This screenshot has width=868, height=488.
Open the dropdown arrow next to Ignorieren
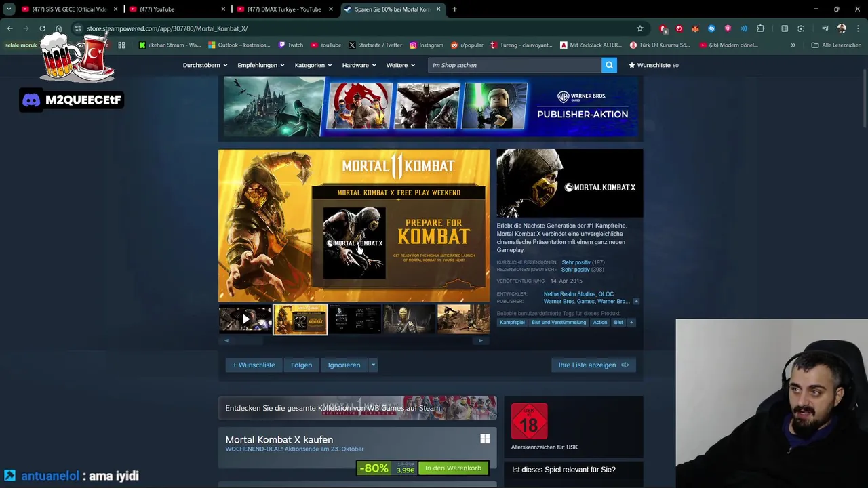(x=372, y=365)
